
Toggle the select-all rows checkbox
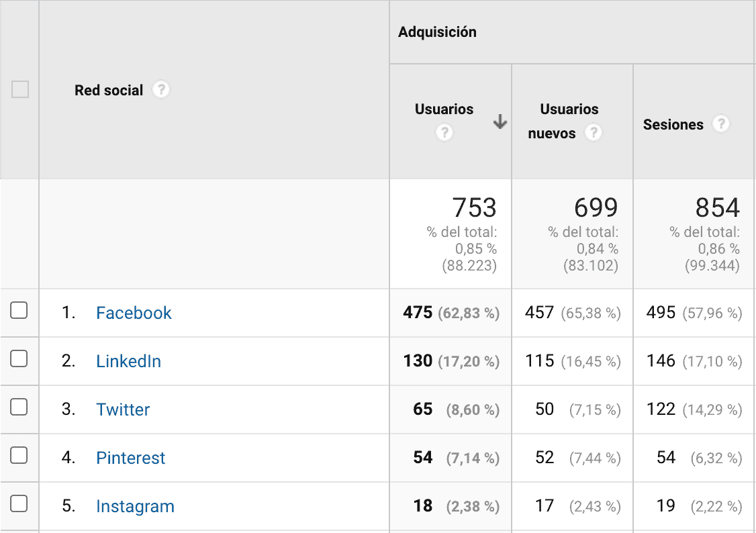[20, 89]
